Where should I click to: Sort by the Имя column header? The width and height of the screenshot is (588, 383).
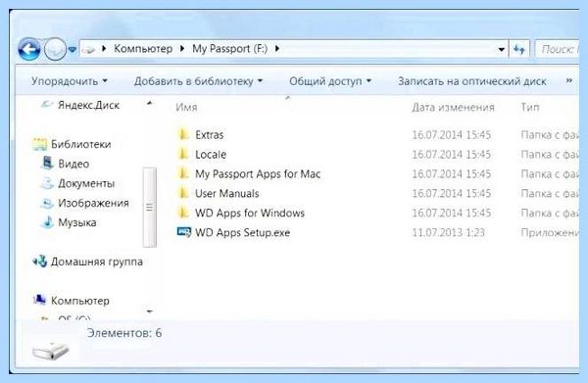186,107
